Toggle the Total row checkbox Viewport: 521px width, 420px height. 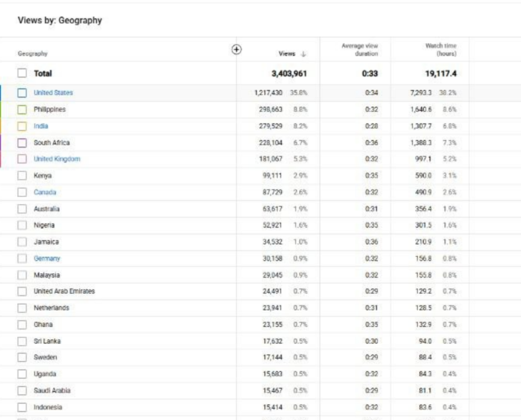click(22, 73)
